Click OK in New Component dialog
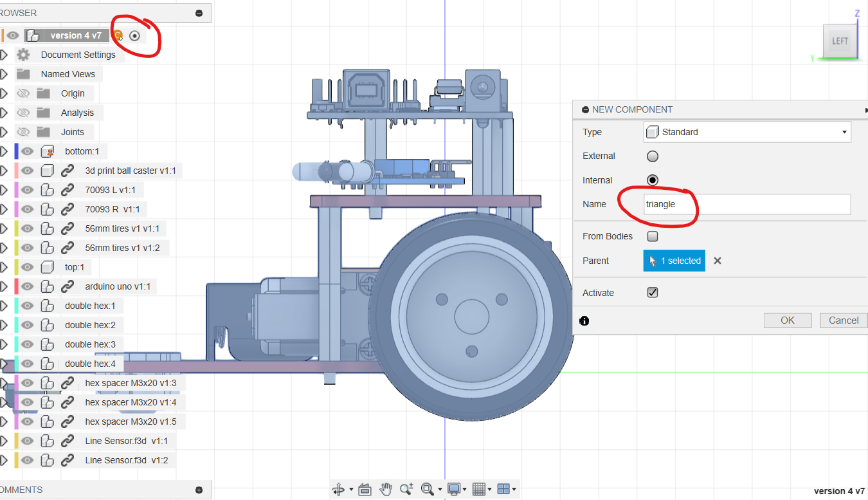 point(788,320)
